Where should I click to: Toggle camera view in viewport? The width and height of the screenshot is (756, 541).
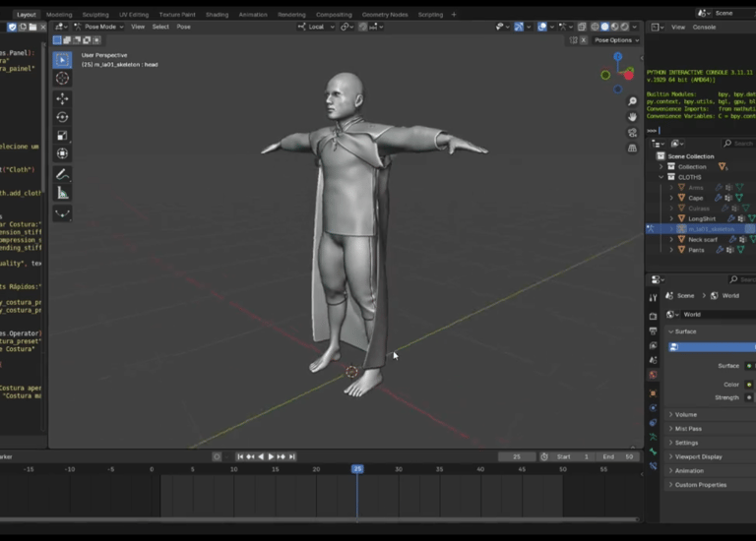click(x=632, y=133)
